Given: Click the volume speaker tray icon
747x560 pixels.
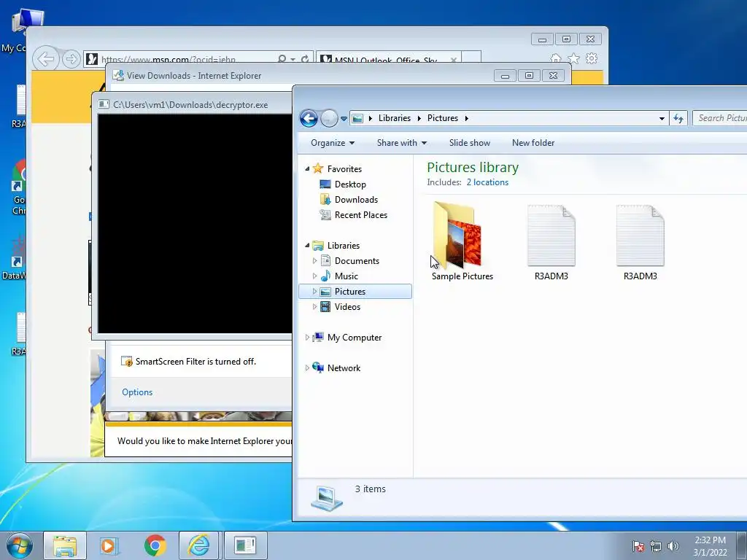Looking at the screenshot, I should coord(673,546).
